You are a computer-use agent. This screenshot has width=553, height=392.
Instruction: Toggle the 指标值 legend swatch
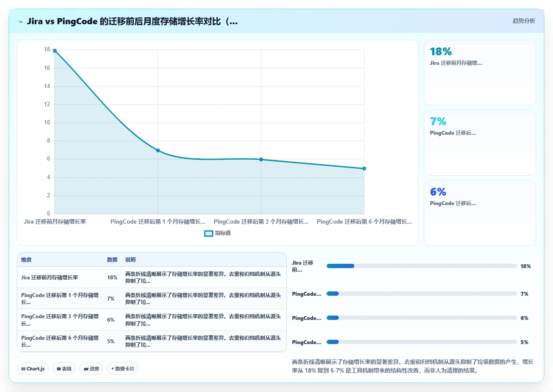(209, 234)
